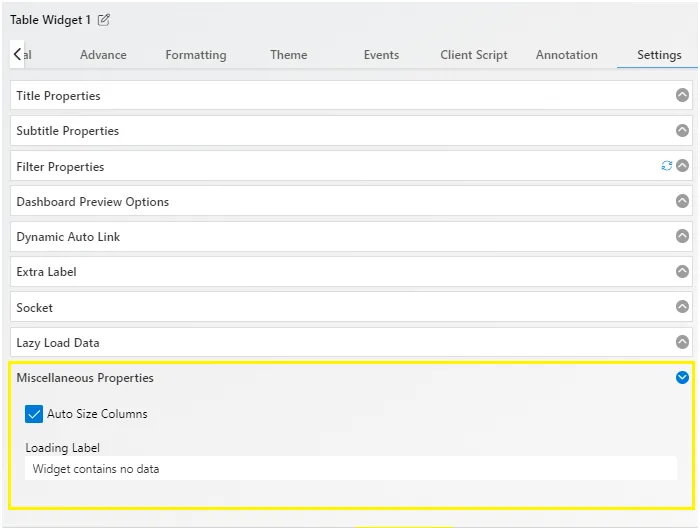
Task: Expand the Socket section chevron
Action: pyautogui.click(x=682, y=306)
